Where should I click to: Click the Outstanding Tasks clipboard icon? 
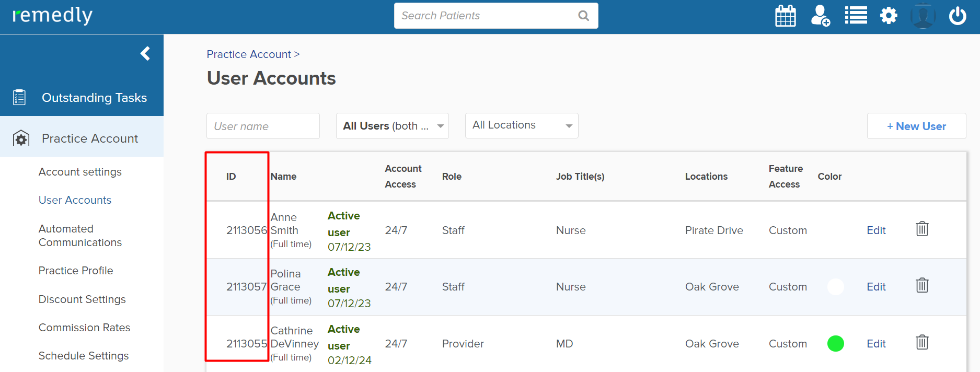point(19,97)
